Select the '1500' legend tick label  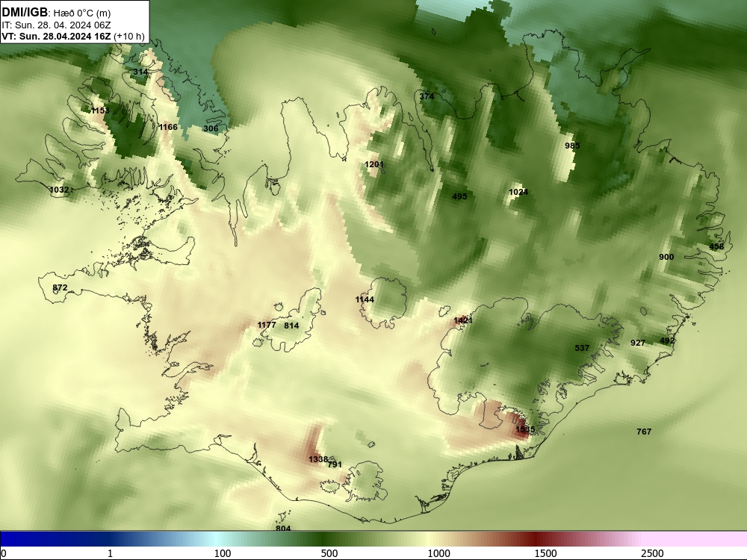point(545,553)
